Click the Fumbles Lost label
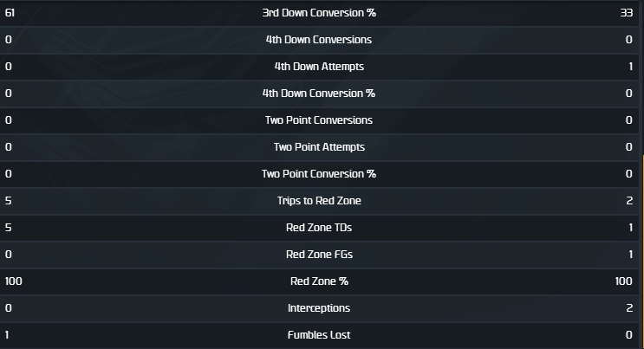Screen dimensions: 644x349 [x=319, y=335]
